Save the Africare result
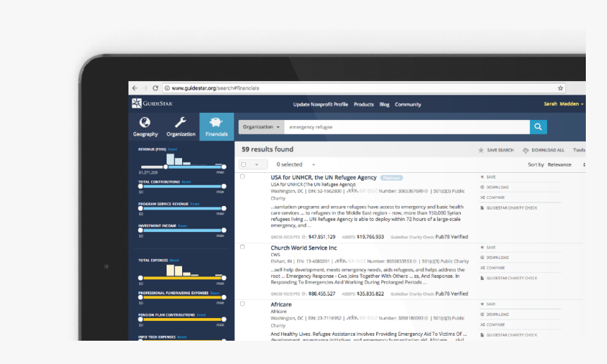The image size is (607, 364). tap(488, 304)
